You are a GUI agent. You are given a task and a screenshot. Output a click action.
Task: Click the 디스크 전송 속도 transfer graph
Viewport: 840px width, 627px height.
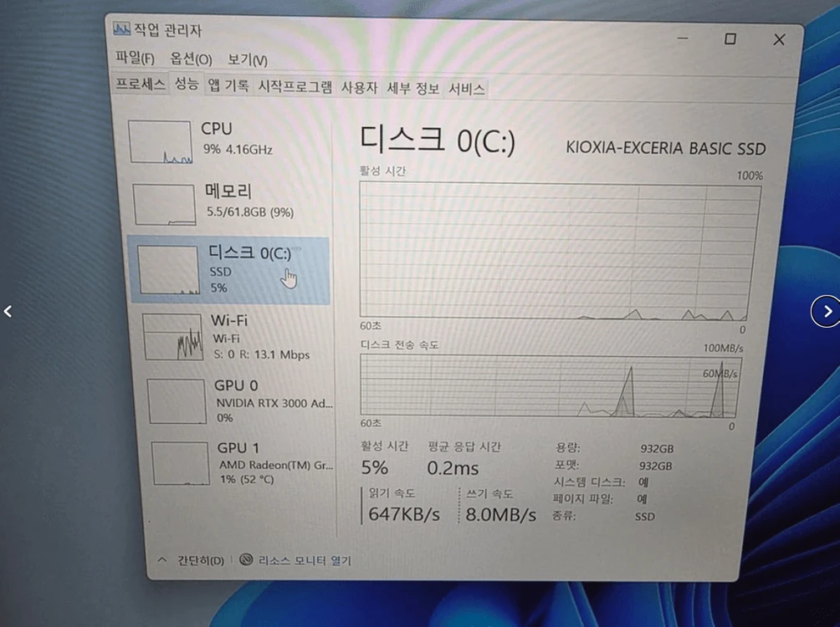(551, 386)
